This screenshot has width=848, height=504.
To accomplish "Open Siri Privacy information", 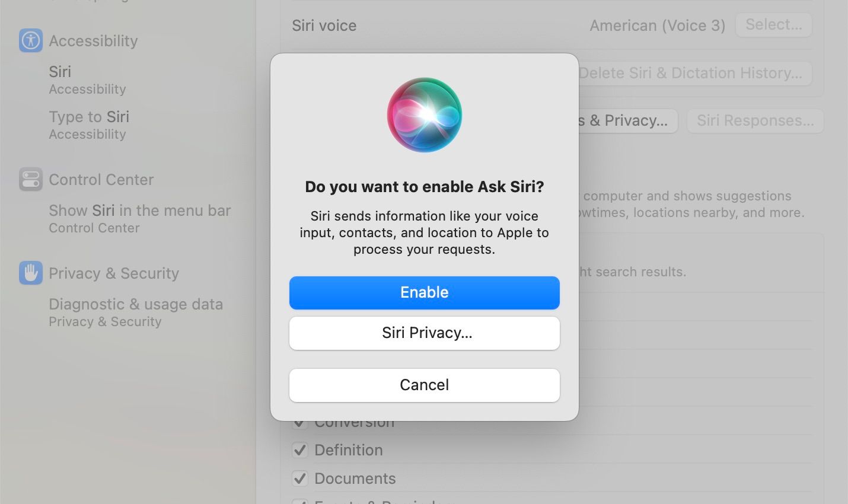I will [425, 333].
